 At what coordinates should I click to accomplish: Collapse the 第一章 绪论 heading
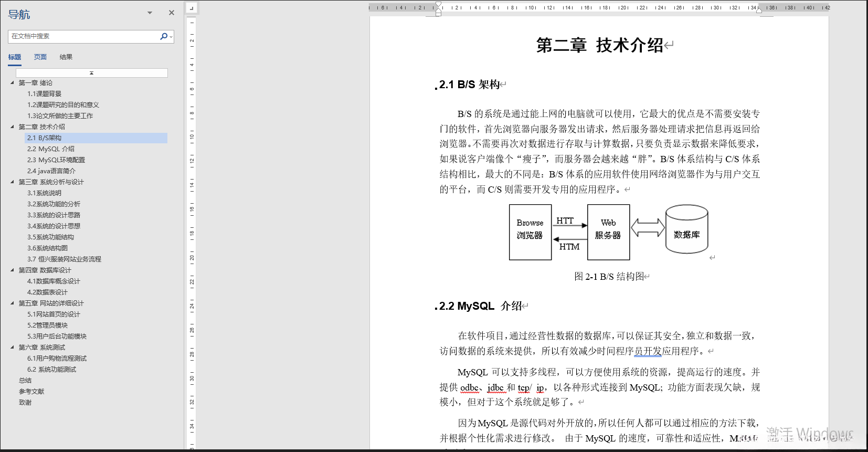[12, 82]
